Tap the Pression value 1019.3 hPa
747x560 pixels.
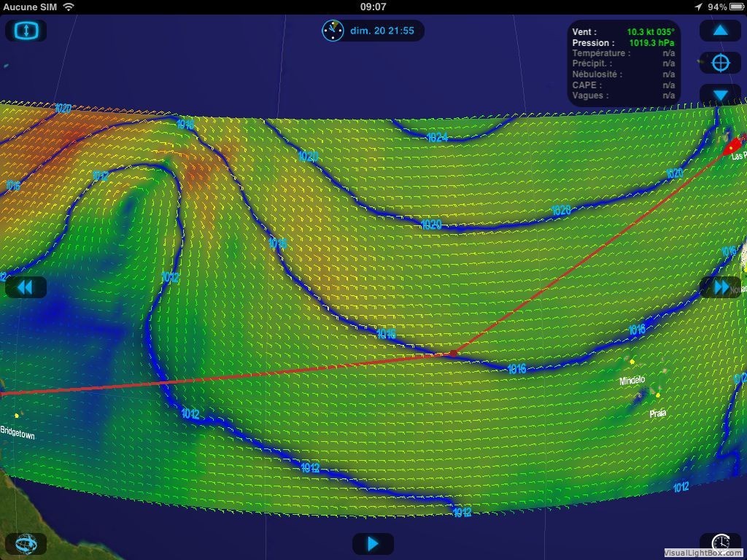[651, 43]
